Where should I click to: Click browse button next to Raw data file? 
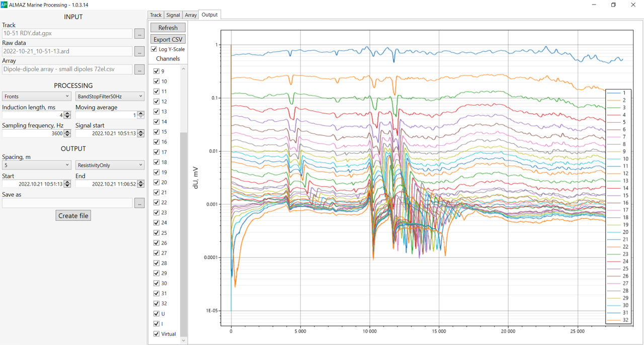coord(139,51)
